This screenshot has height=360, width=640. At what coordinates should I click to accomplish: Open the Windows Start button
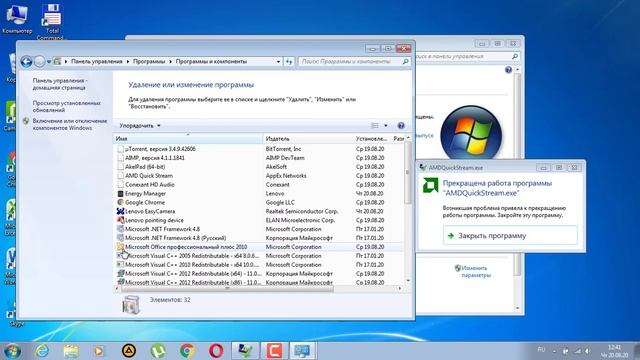11,351
